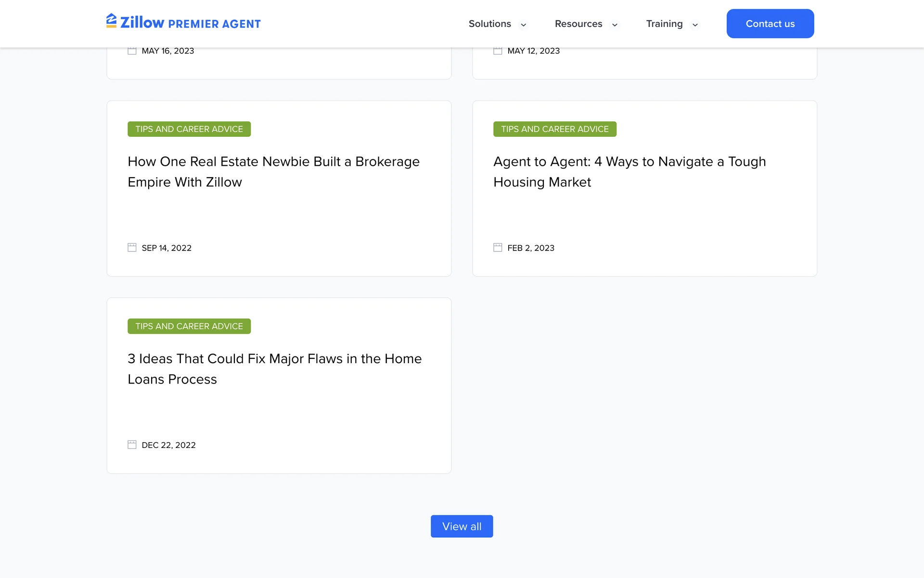The height and width of the screenshot is (578, 924).
Task: Click Tips and Career Advice tag above Newbie article
Action: (x=189, y=129)
